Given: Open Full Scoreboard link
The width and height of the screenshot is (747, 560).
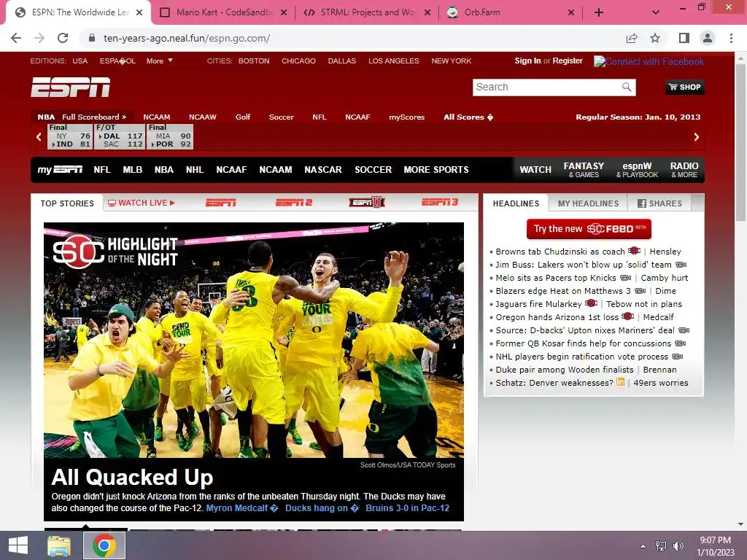Looking at the screenshot, I should 94,117.
